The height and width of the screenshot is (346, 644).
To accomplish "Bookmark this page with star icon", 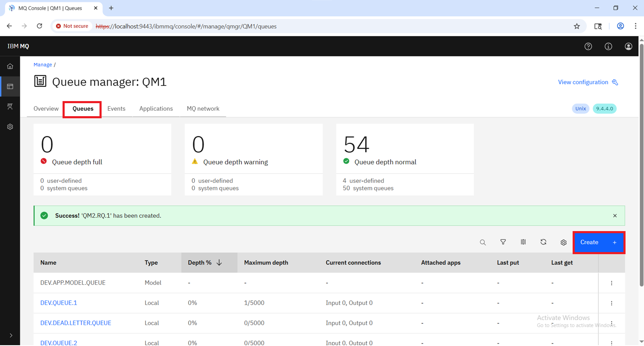I will click(577, 26).
